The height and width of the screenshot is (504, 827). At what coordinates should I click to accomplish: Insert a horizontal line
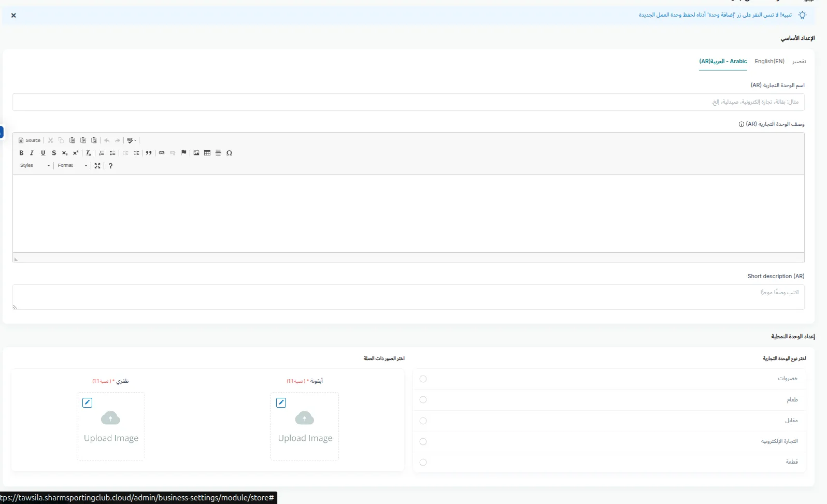point(218,153)
